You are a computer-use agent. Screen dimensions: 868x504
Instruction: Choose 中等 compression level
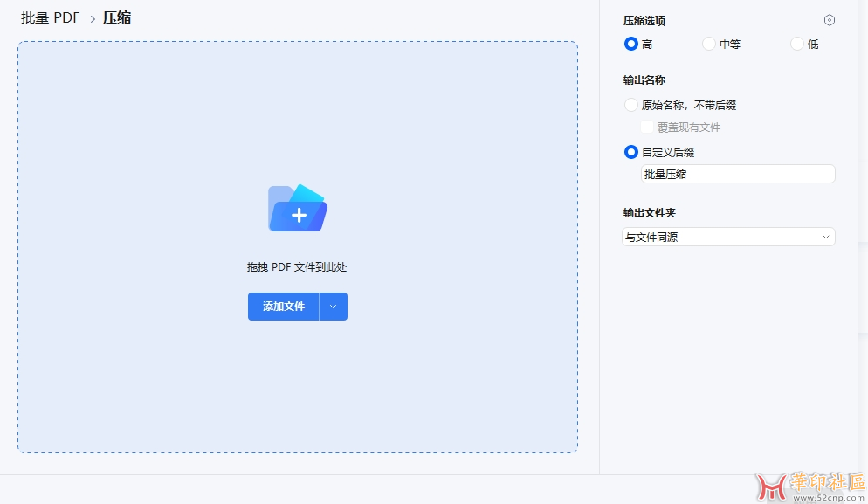(709, 44)
